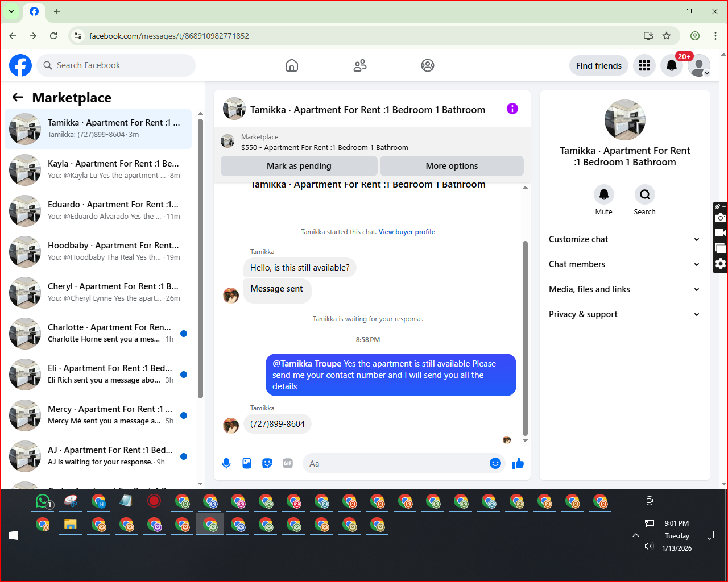728x582 pixels.
Task: Open the Friends icon in top navigation
Action: pyautogui.click(x=360, y=65)
